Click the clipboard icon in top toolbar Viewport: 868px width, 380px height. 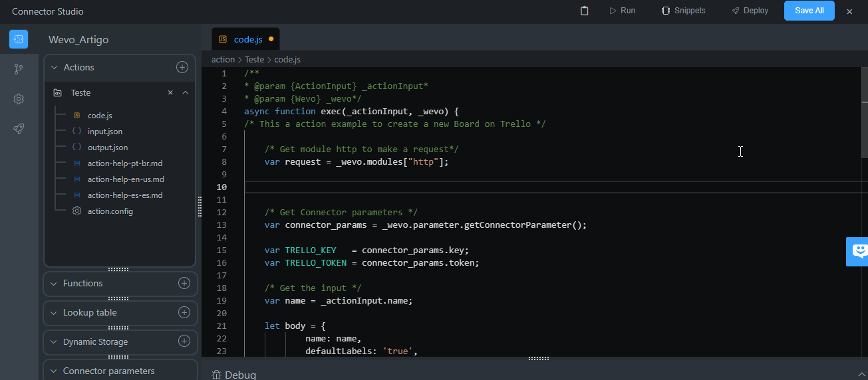coord(585,11)
